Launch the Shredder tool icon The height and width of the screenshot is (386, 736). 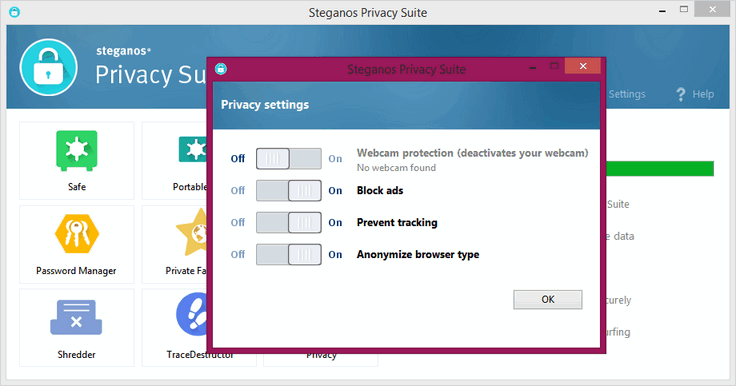76,317
